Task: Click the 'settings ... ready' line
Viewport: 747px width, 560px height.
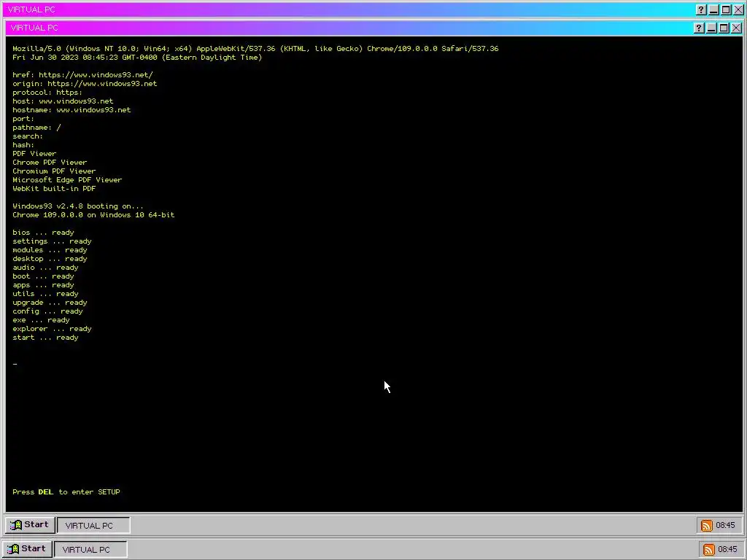Action: tap(52, 241)
